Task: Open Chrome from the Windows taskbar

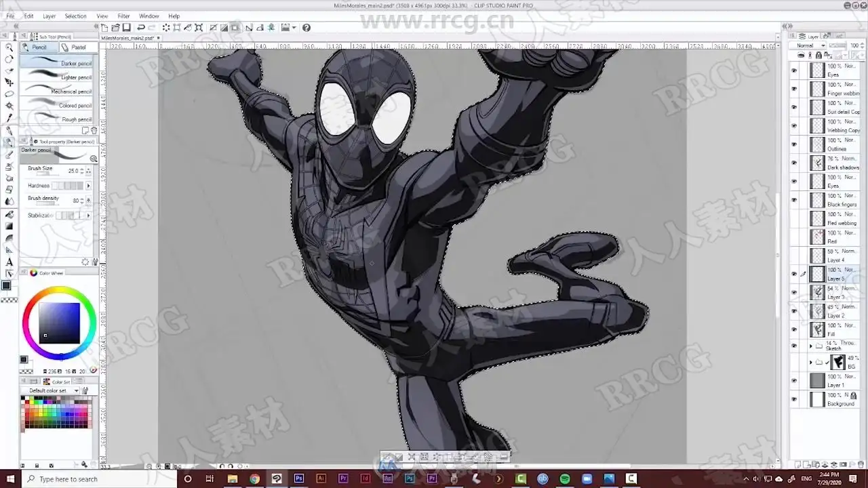Action: pos(254,479)
